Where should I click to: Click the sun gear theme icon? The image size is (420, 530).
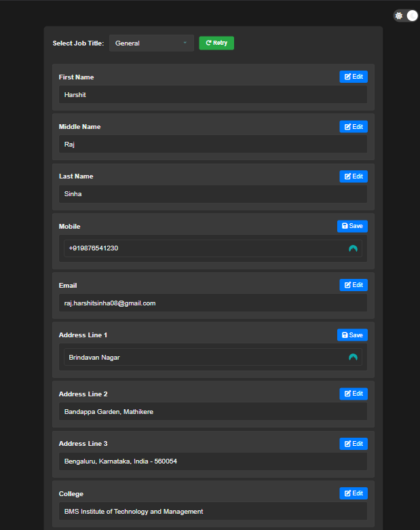pos(399,16)
